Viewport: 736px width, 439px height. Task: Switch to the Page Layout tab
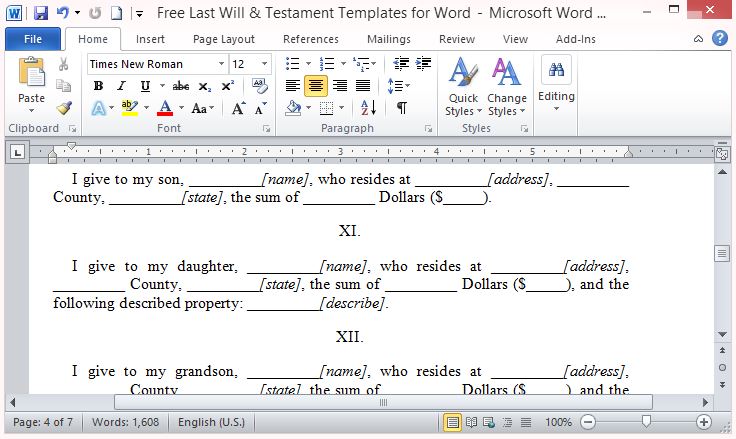coord(224,39)
